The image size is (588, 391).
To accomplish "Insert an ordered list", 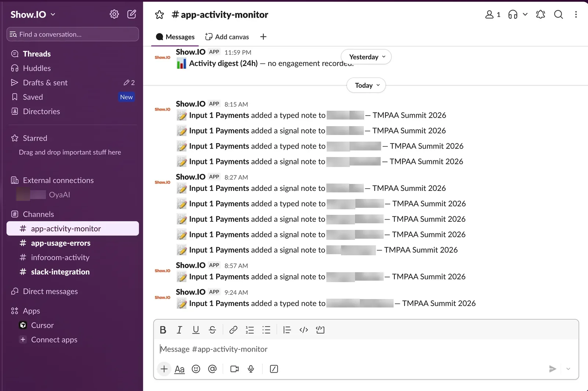I will pos(250,330).
